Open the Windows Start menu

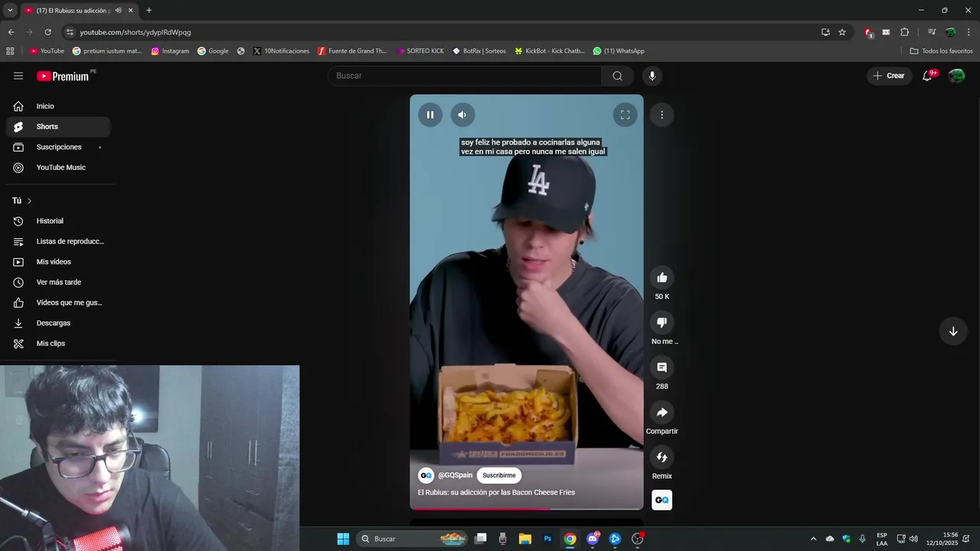(x=343, y=539)
